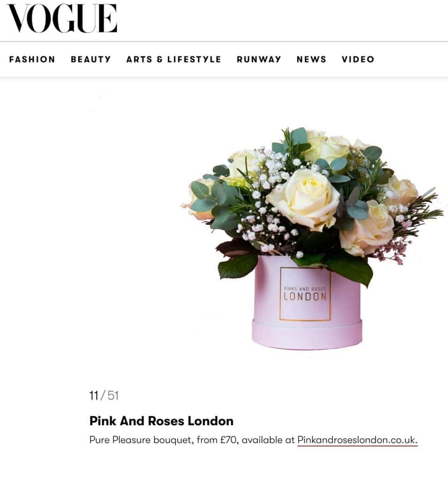Click the gold-framed LONDON label on box
This screenshot has width=448, height=481.
click(305, 294)
